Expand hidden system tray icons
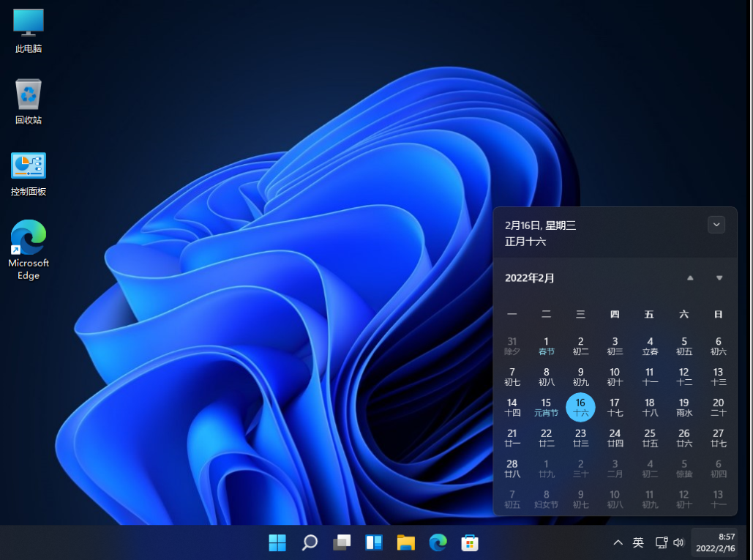This screenshot has height=560, width=753. click(618, 542)
